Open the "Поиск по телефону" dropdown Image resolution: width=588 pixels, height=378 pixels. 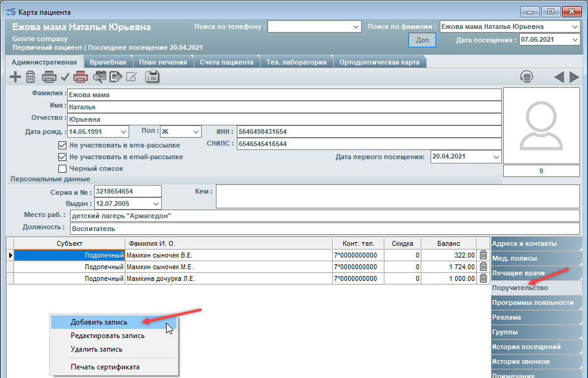(x=356, y=27)
